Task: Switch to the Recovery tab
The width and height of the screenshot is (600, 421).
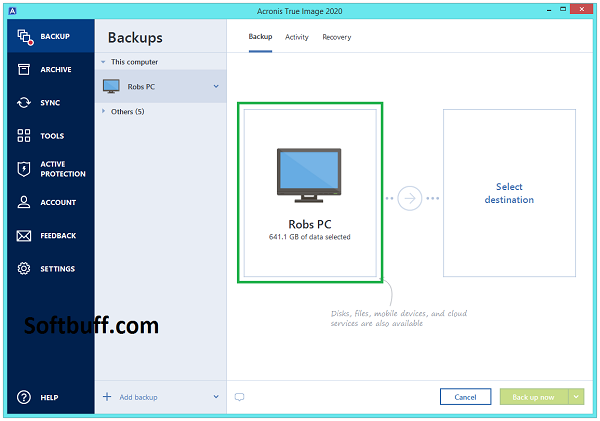Action: coord(337,37)
